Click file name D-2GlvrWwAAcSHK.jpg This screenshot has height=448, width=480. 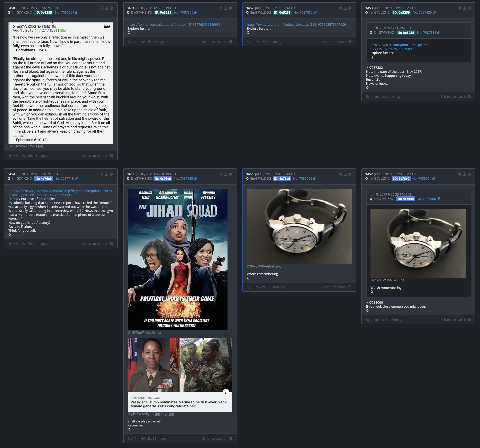[x=26, y=146]
